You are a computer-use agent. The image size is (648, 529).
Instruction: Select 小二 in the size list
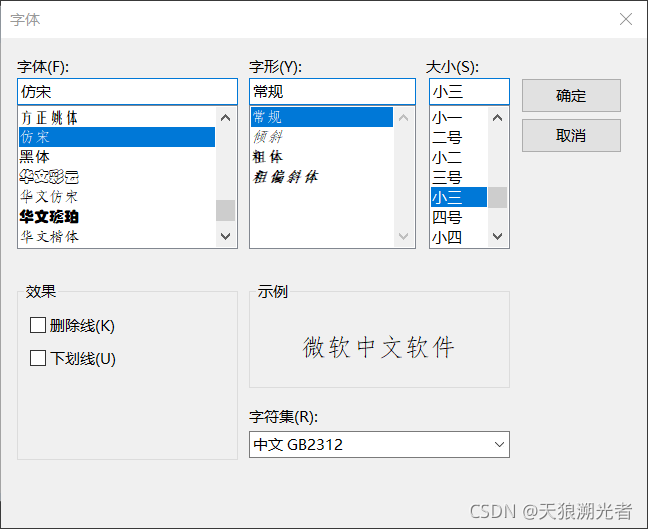459,157
